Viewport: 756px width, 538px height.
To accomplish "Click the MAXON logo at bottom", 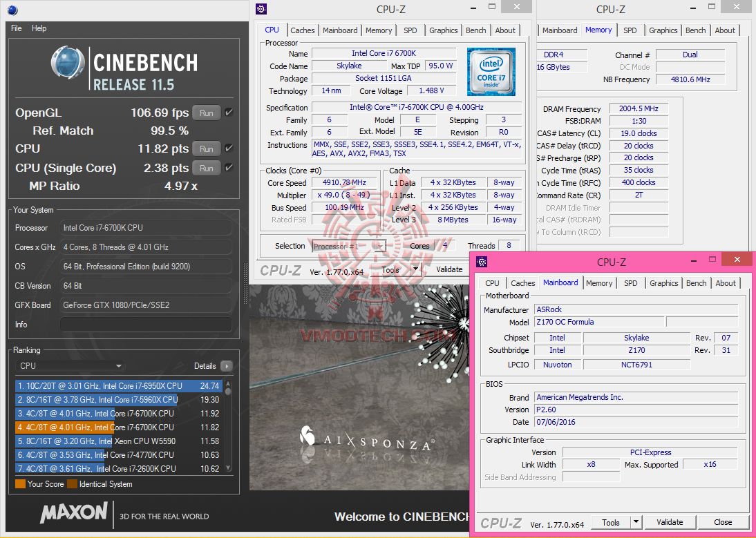I will [74, 513].
